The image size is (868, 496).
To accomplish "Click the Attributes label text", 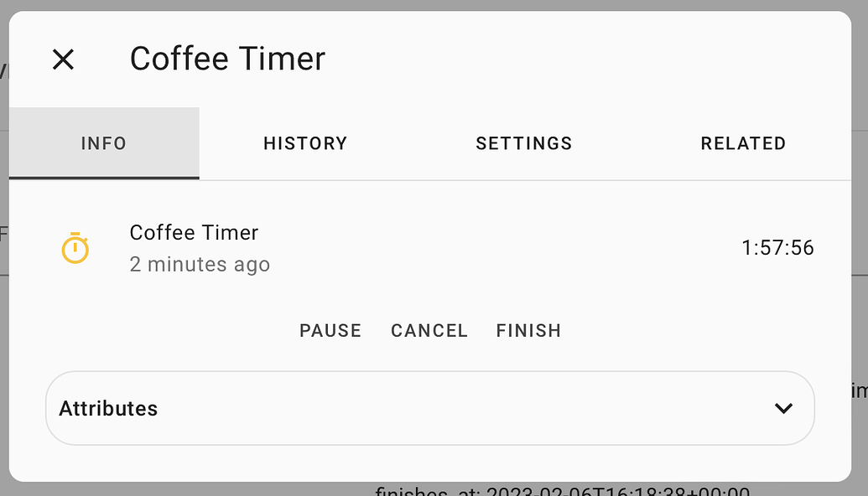I will tap(108, 408).
